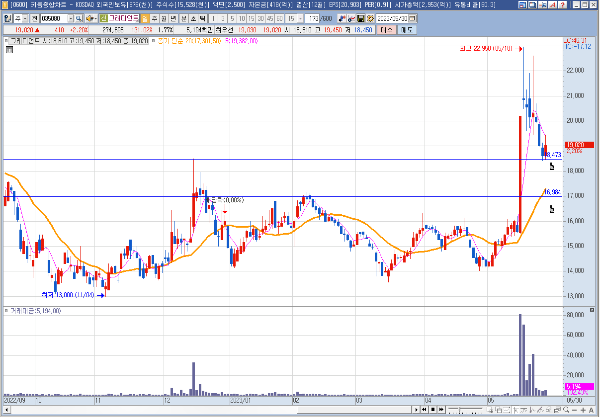Toggle the volume legend box 거래량

coord(5,310)
